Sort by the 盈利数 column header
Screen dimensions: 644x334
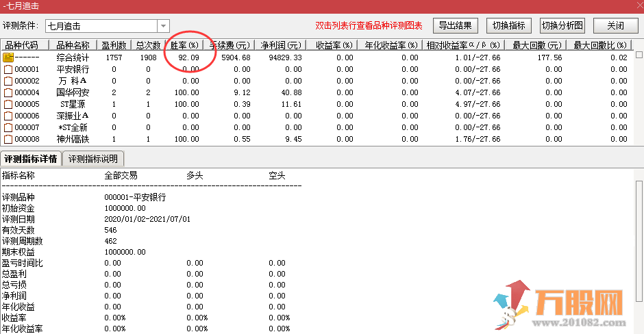114,44
